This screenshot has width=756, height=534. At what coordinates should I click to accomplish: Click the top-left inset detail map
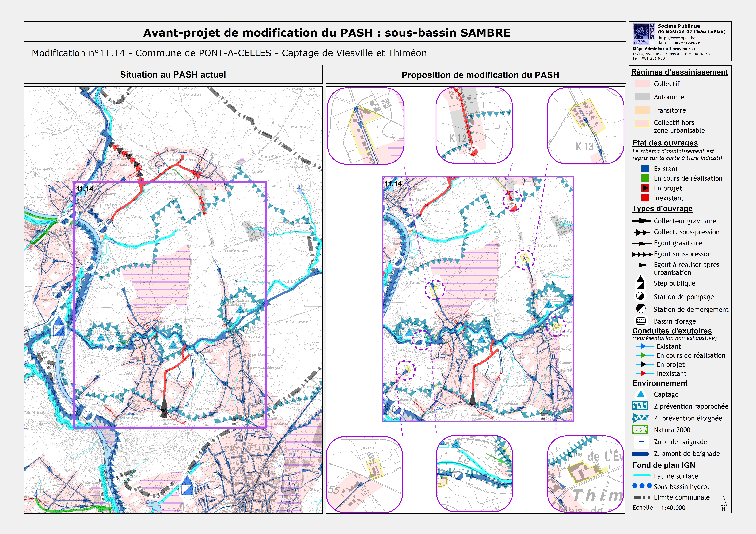tap(366, 126)
